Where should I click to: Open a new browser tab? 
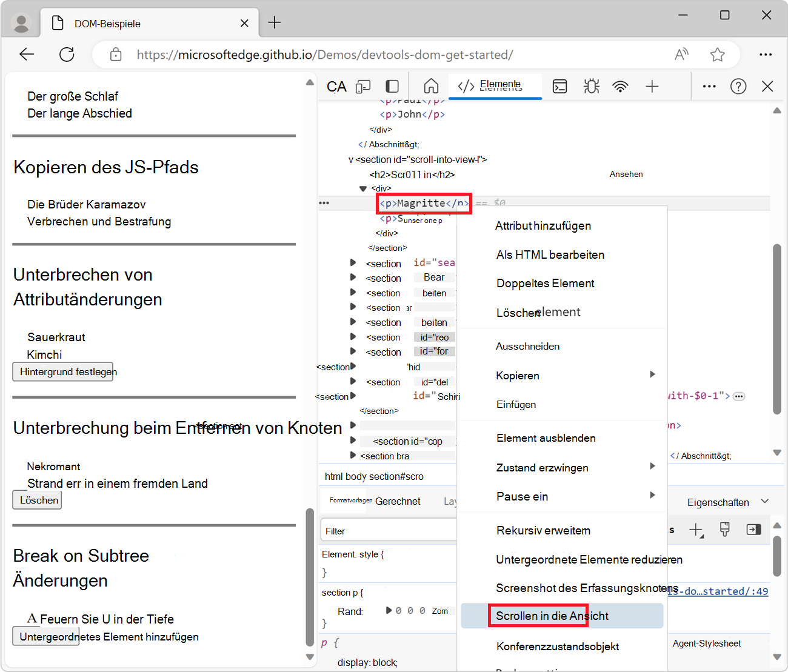tap(275, 22)
